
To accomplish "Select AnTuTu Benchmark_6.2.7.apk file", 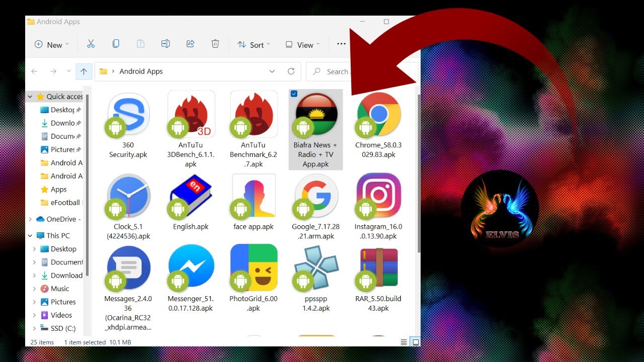I will point(254,130).
